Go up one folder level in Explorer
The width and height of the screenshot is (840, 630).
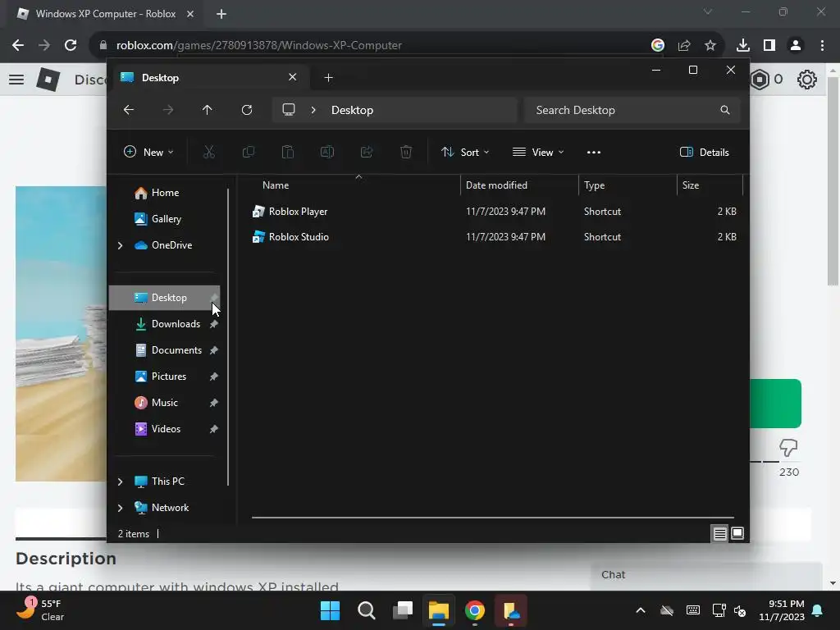pos(208,110)
